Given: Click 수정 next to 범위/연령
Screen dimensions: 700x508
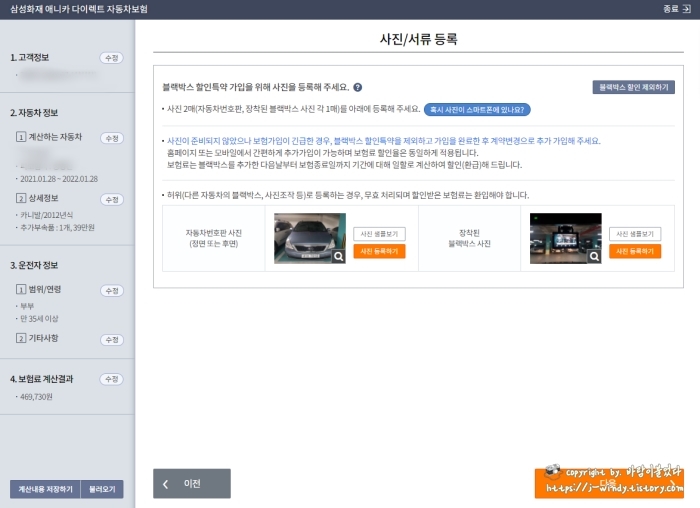Looking at the screenshot, I should 112,291.
